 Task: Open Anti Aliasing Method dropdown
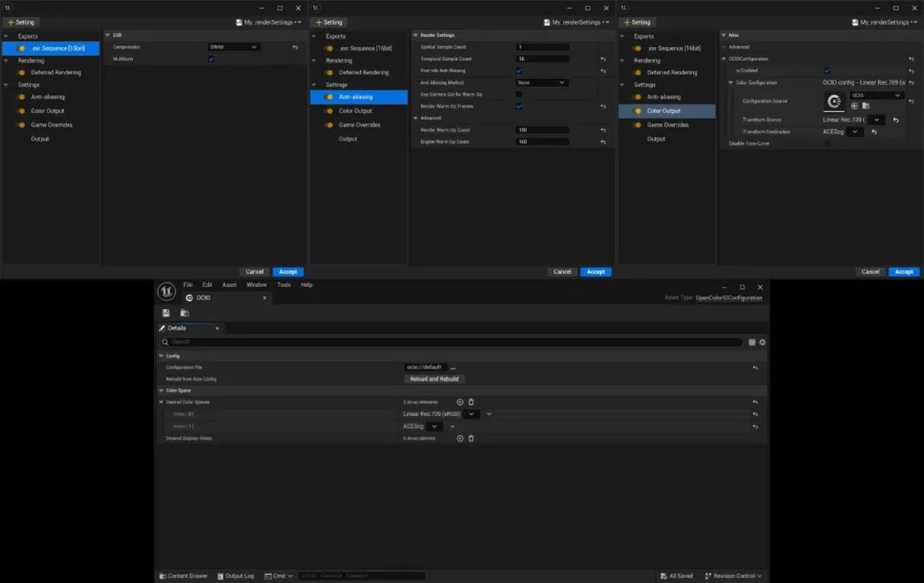541,82
